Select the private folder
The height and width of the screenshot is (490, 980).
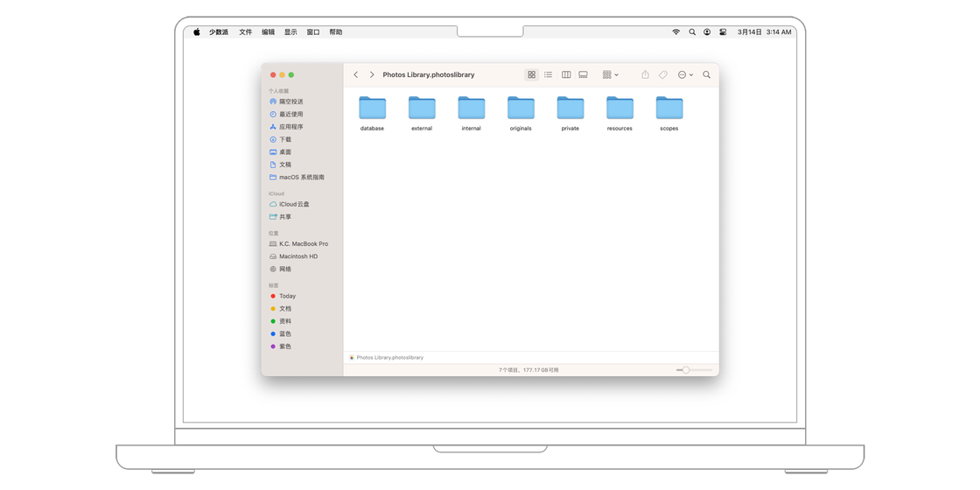coord(570,114)
